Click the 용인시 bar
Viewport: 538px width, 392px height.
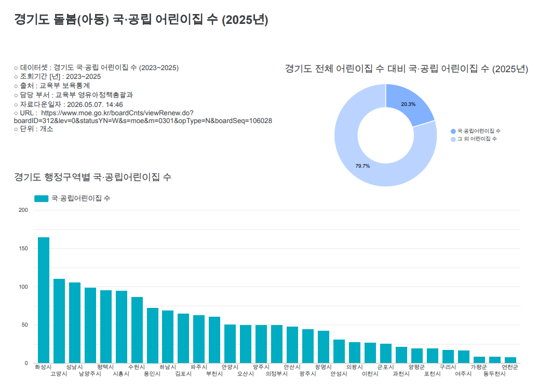[x=153, y=335]
